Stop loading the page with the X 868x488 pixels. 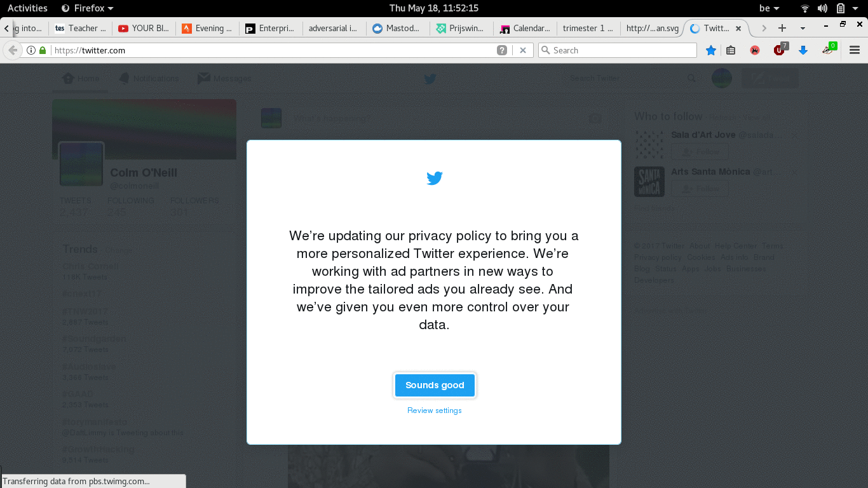click(x=523, y=50)
